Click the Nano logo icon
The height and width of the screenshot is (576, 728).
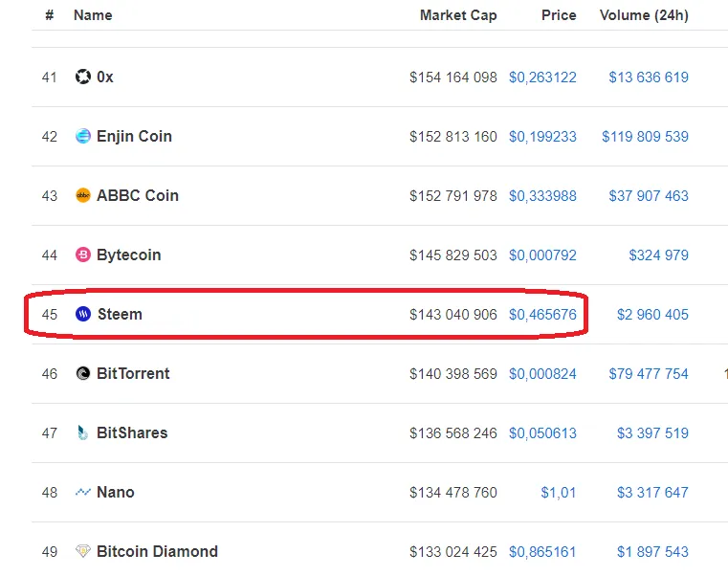pos(83,492)
